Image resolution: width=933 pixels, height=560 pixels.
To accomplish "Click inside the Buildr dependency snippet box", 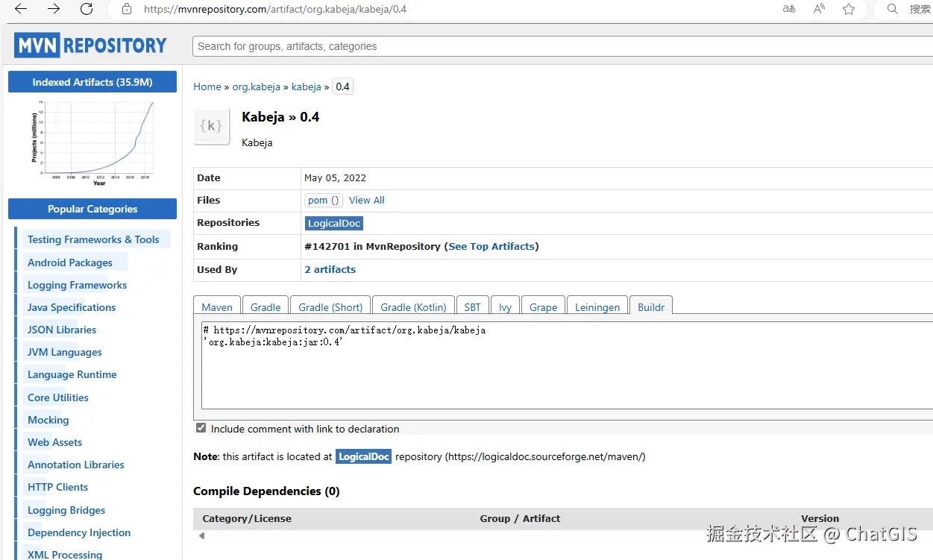I will click(567, 365).
